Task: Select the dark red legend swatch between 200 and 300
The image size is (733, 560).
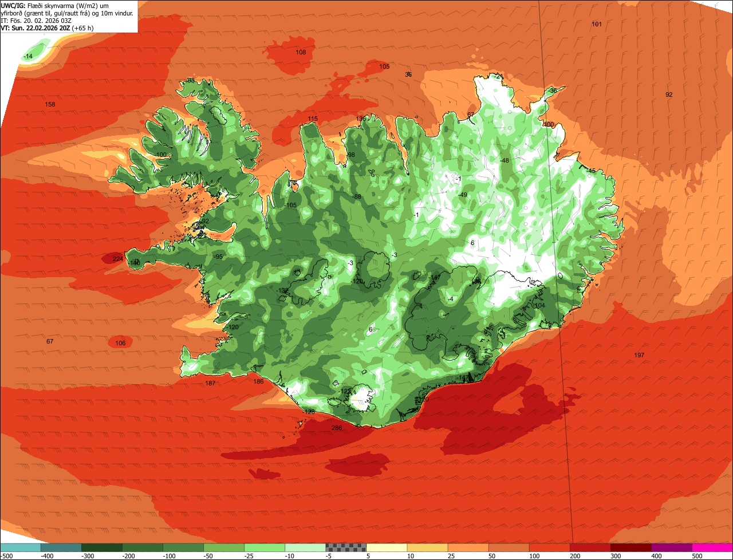Action: [x=590, y=547]
